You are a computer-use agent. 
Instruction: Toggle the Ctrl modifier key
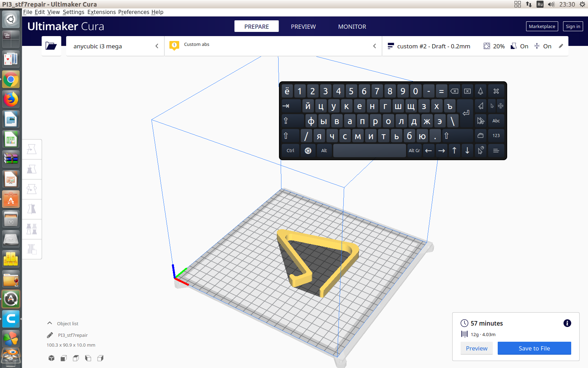pyautogui.click(x=290, y=151)
